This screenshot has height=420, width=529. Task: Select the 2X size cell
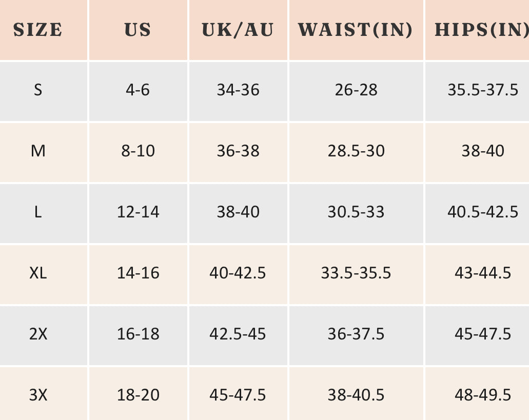pyautogui.click(x=38, y=334)
